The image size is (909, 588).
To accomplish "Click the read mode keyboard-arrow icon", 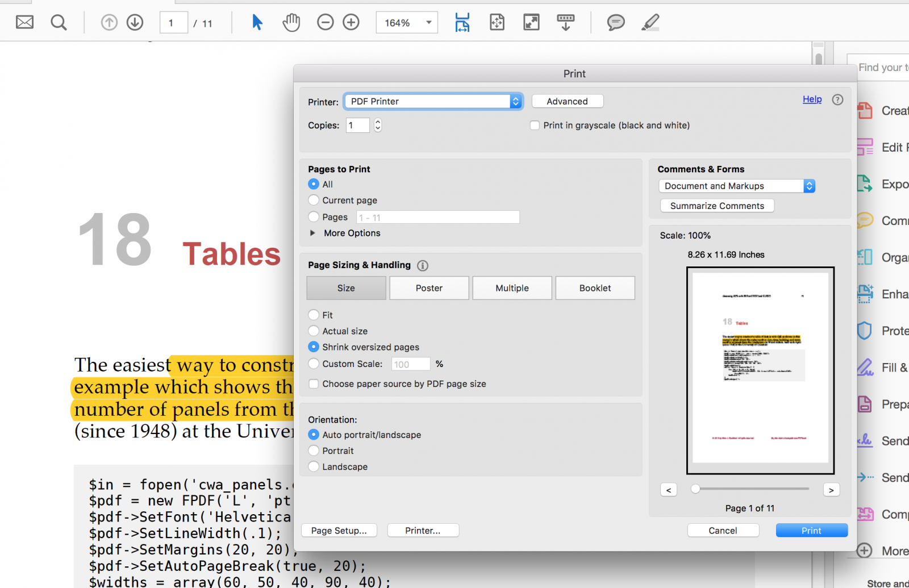I will point(565,23).
